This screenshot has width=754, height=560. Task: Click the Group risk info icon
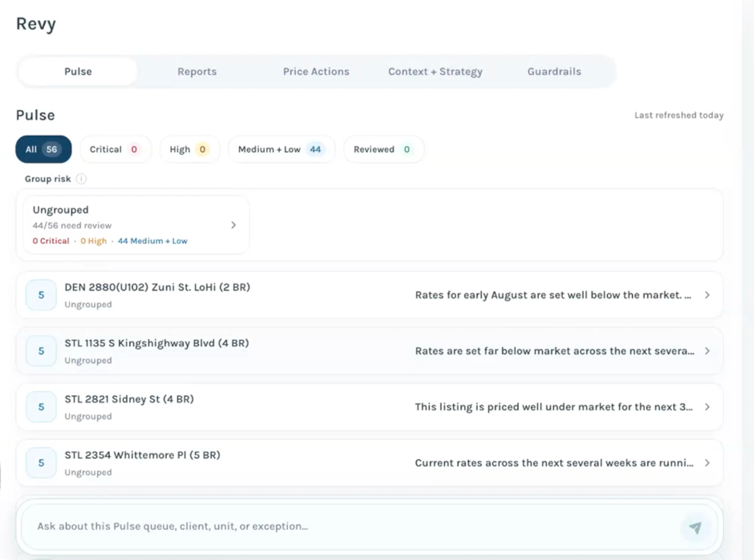click(81, 179)
